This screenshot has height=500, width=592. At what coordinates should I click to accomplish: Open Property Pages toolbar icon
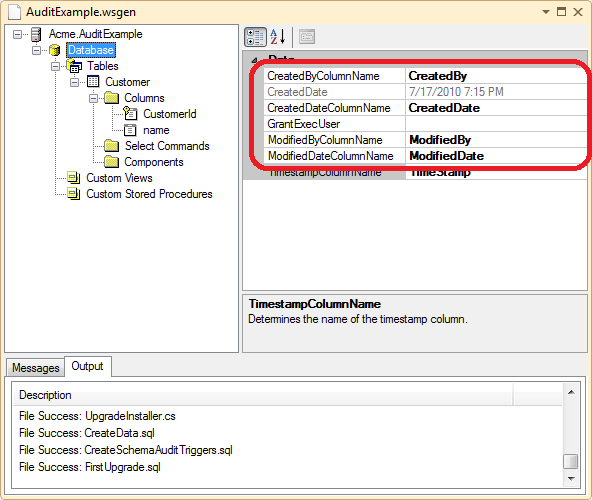pyautogui.click(x=307, y=37)
